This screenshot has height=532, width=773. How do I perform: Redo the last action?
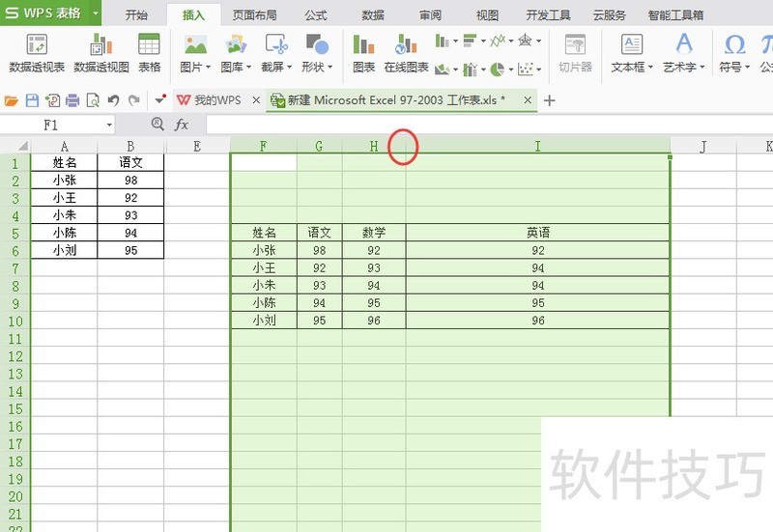pyautogui.click(x=133, y=101)
